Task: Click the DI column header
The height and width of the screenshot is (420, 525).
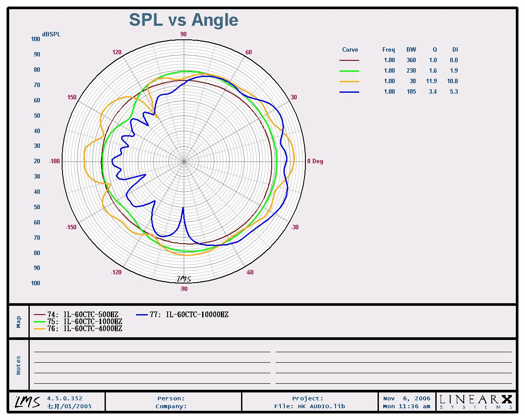Action: pyautogui.click(x=455, y=50)
